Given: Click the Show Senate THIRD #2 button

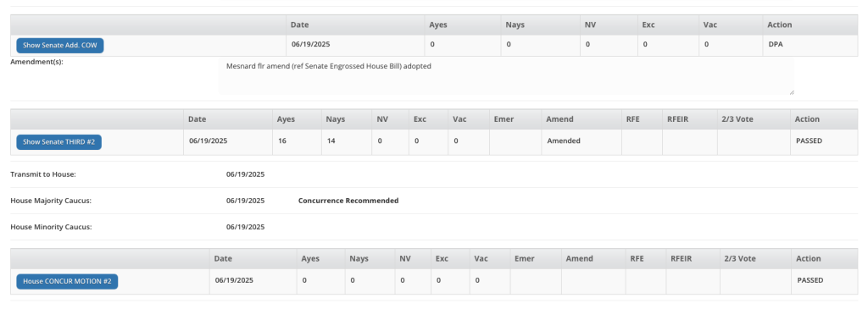Looking at the screenshot, I should (x=58, y=142).
